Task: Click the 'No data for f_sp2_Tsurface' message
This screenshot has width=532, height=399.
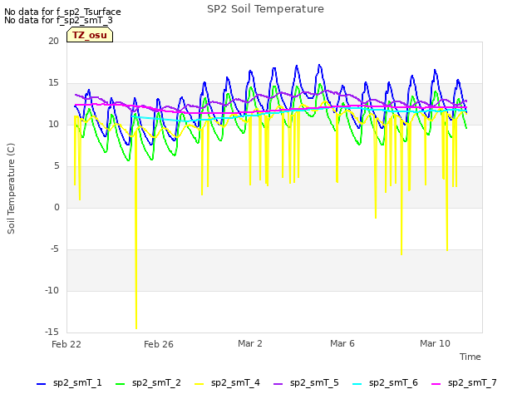Action: pyautogui.click(x=62, y=12)
